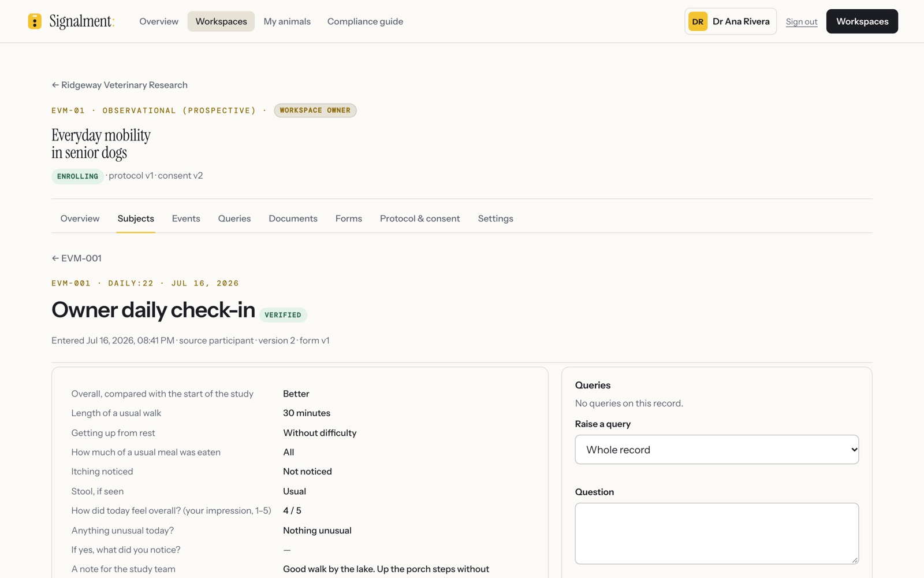924x578 pixels.
Task: Select Workspaces in the top navigation
Action: [x=221, y=21]
